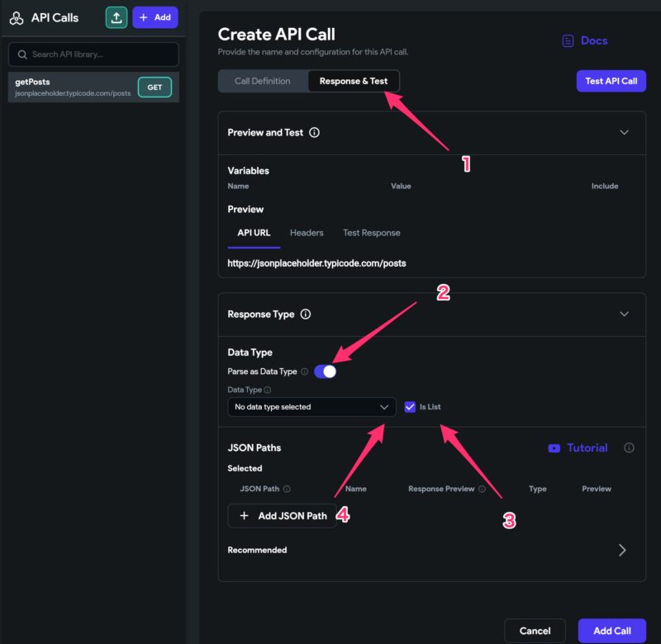The height and width of the screenshot is (644, 661).
Task: Click the Add JSON Path button
Action: click(283, 515)
